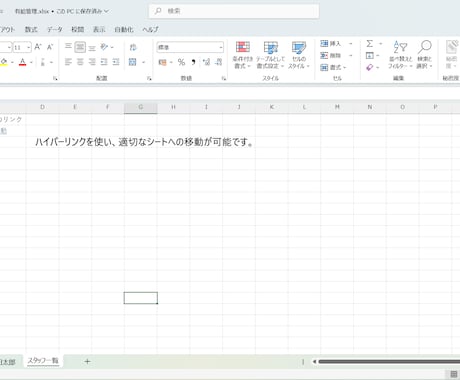460x380 pixels.
Task: Click the Clear eraser icon
Action: coord(369,67)
